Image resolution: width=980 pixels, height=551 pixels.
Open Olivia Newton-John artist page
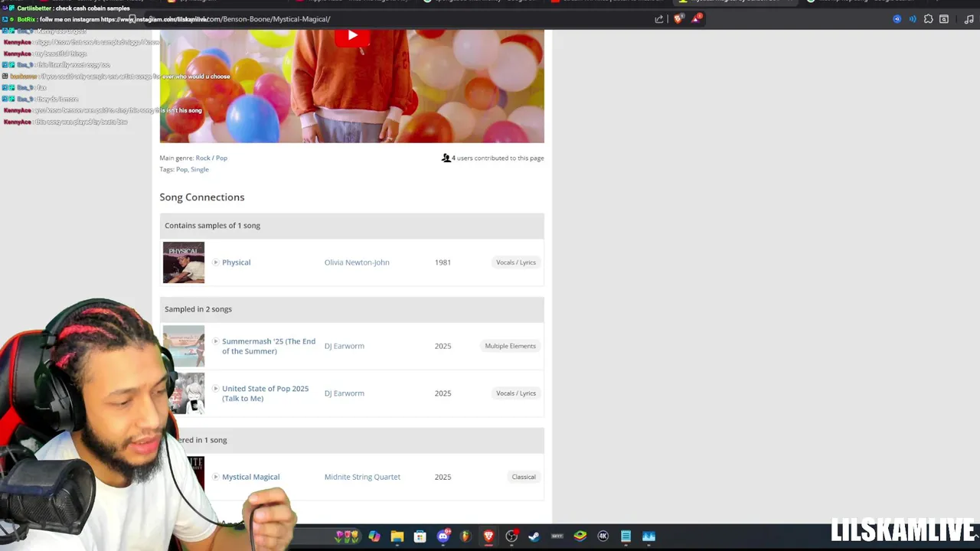[357, 262]
